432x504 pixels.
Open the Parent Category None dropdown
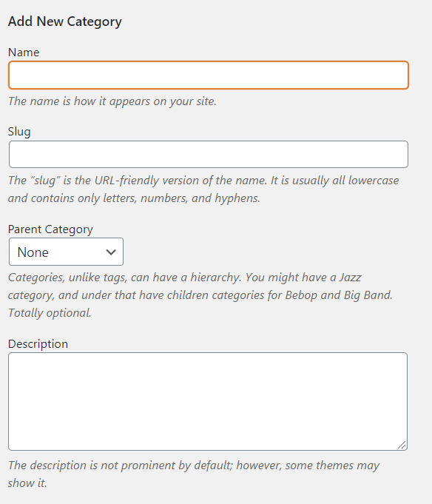coord(66,252)
